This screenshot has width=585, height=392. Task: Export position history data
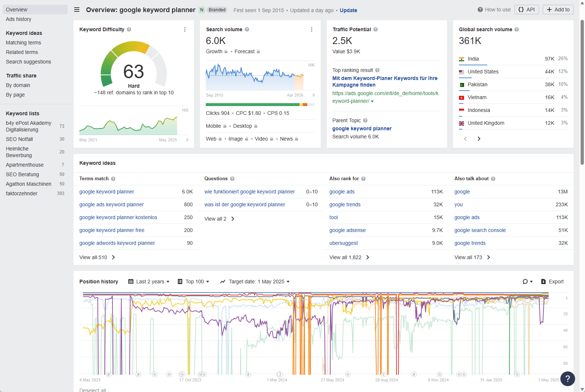(x=552, y=282)
